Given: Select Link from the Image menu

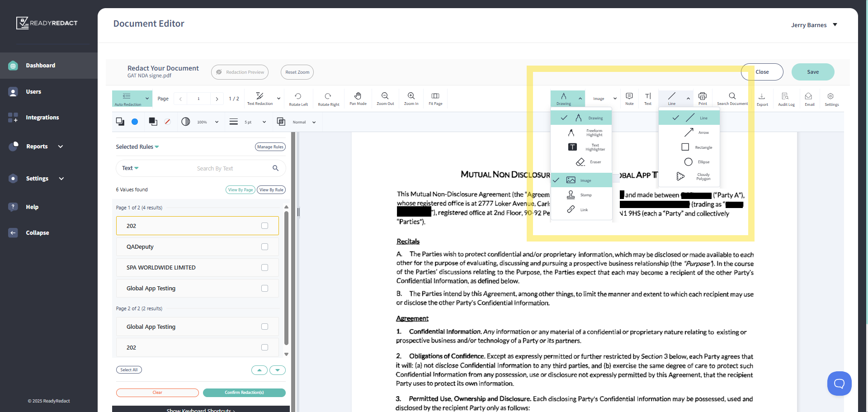Looking at the screenshot, I should point(581,210).
